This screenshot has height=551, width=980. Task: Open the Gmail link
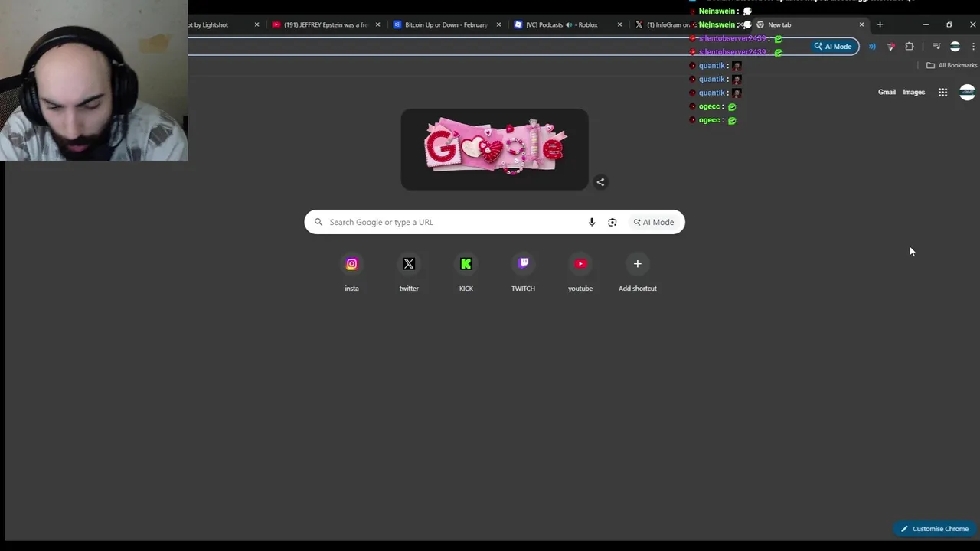887,93
